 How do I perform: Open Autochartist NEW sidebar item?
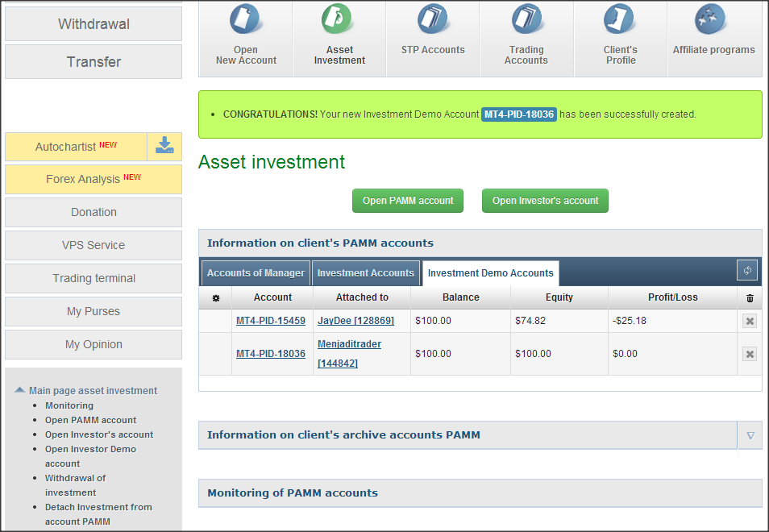(76, 146)
